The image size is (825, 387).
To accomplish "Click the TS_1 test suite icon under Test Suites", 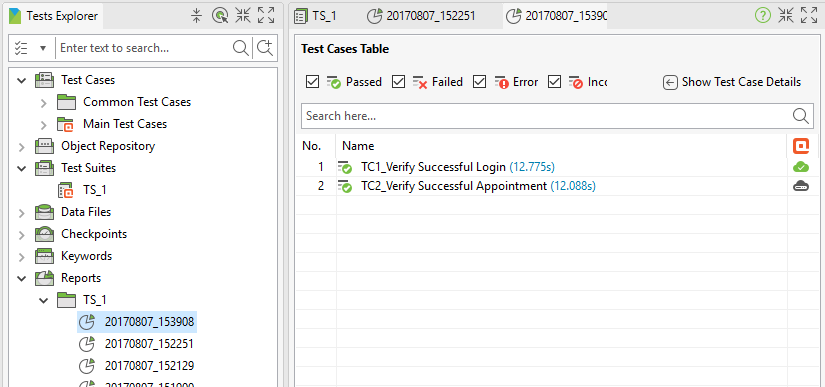I will tap(66, 190).
